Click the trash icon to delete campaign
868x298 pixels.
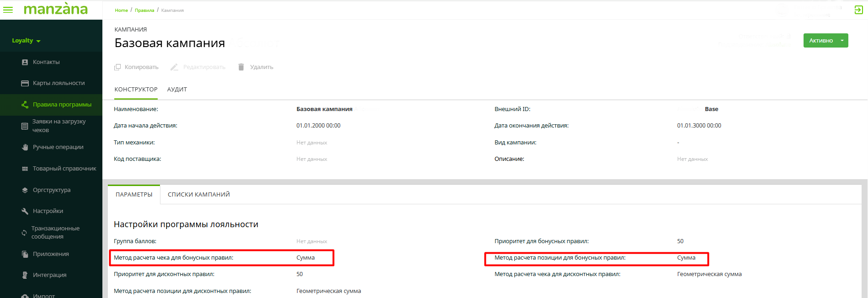[241, 67]
